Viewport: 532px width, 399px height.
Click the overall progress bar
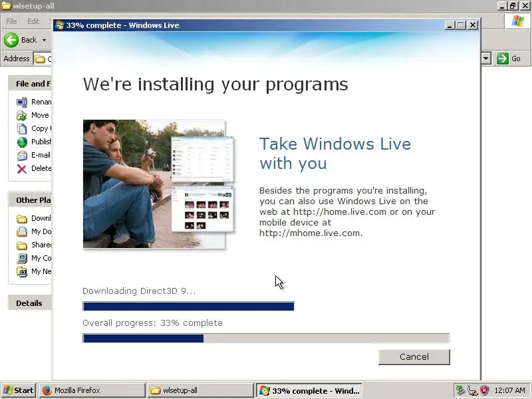(x=266, y=338)
